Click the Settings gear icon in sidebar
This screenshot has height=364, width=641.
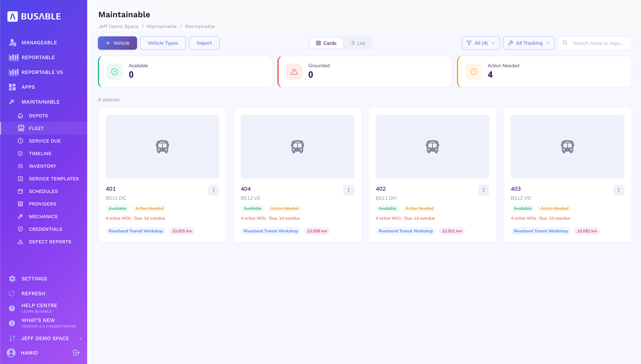pos(12,279)
